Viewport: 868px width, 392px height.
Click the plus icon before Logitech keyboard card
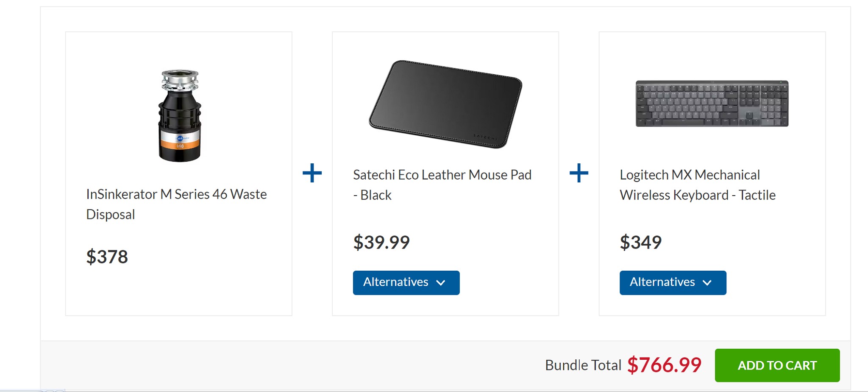tap(579, 173)
